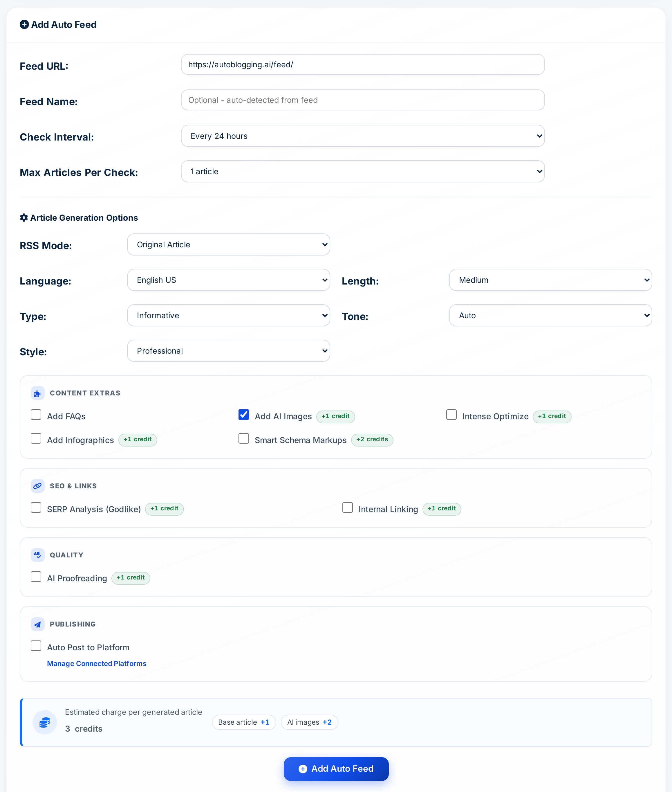Enable the Add FAQs checkbox
The height and width of the screenshot is (792, 672).
tap(36, 415)
